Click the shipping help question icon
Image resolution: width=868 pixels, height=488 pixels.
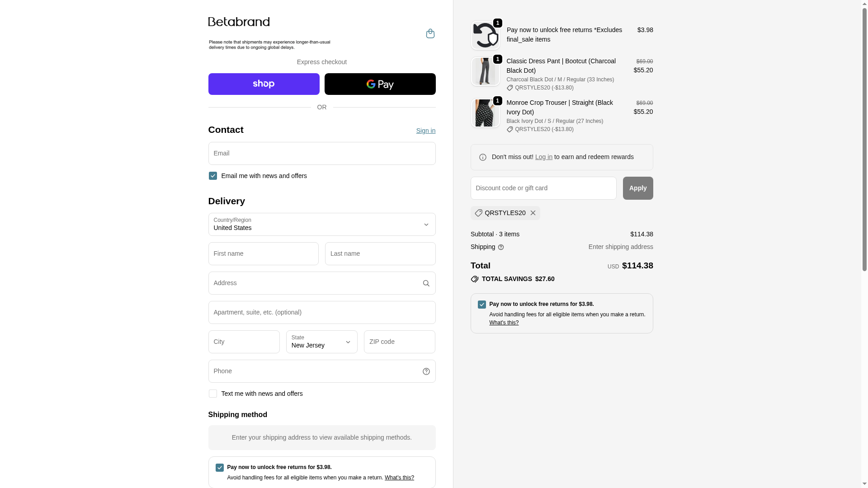click(501, 247)
